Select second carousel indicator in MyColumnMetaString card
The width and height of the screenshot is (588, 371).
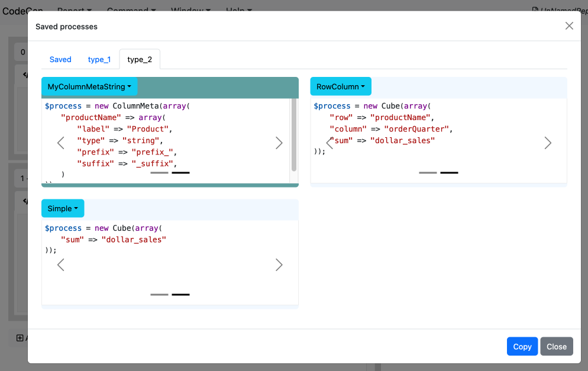point(181,173)
